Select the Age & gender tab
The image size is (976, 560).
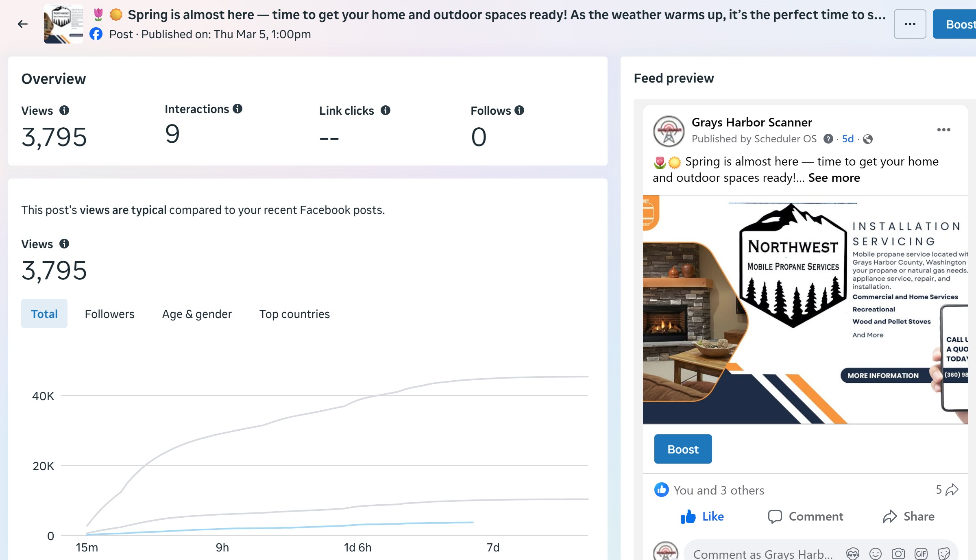(x=197, y=314)
